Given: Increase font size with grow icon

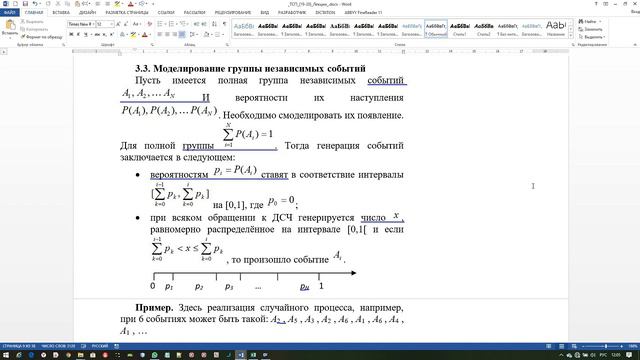Looking at the screenshot, I should click(118, 24).
